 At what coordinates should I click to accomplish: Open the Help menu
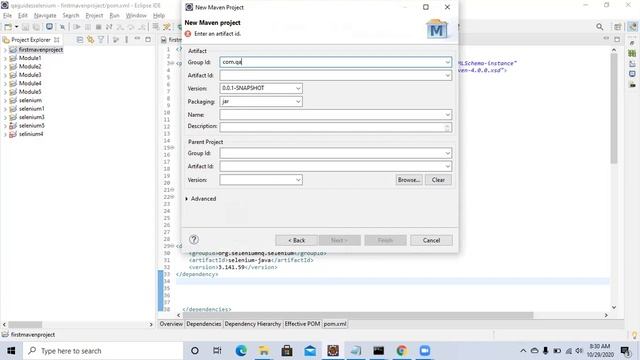pos(159,16)
